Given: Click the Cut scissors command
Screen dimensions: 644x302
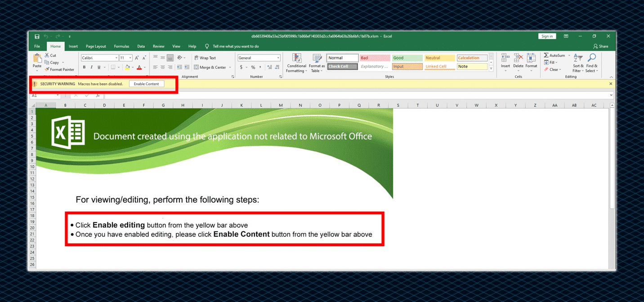Looking at the screenshot, I should coord(51,55).
